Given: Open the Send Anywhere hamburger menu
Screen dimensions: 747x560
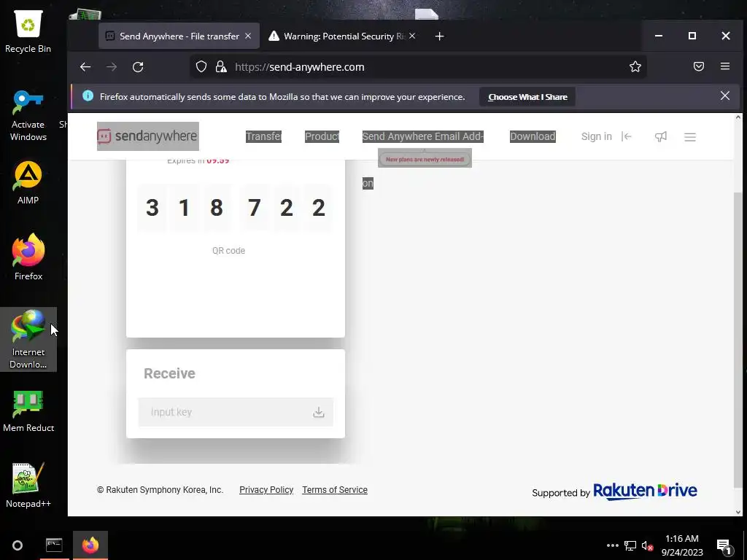Looking at the screenshot, I should [x=690, y=137].
